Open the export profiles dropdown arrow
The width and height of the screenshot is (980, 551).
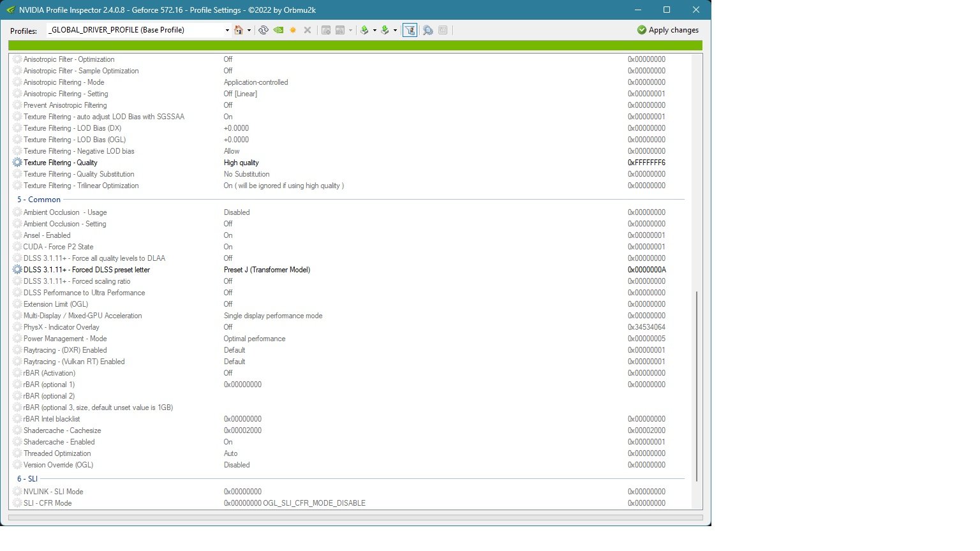tap(375, 30)
